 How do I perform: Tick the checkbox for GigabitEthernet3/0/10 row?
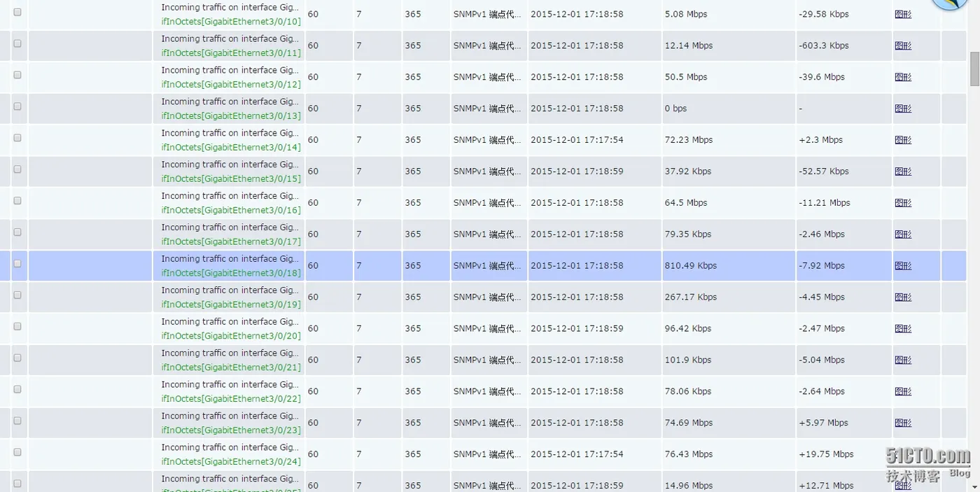pyautogui.click(x=17, y=12)
